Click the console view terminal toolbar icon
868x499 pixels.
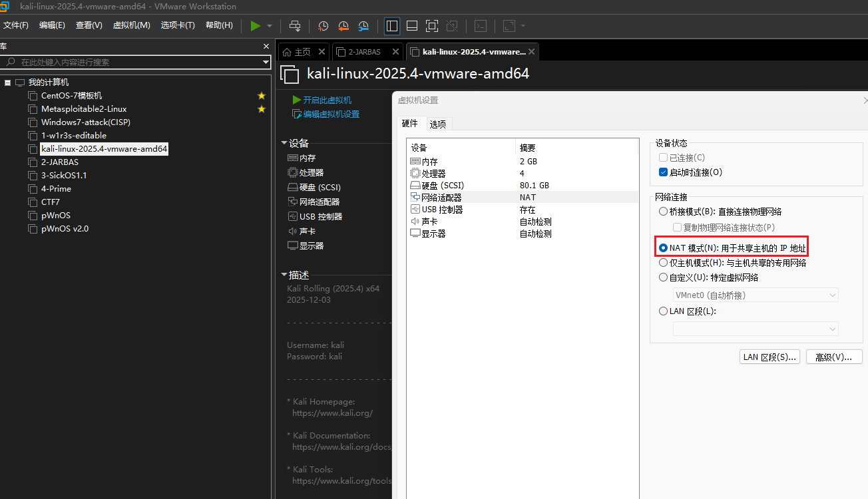tap(481, 26)
